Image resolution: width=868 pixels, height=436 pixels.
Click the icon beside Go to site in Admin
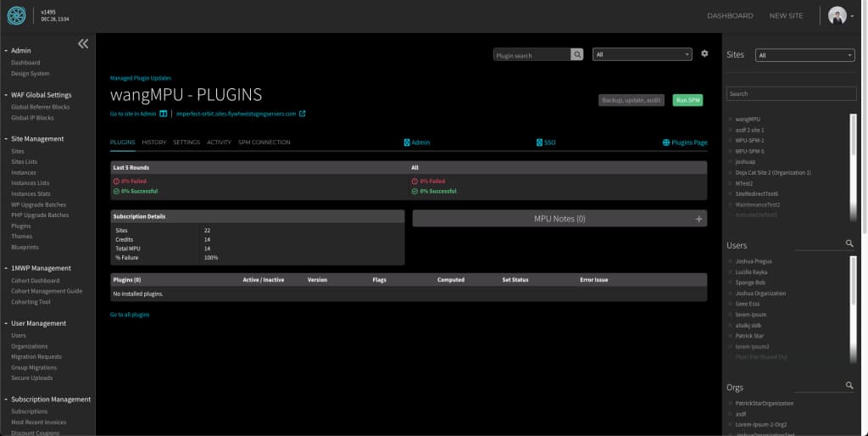click(x=164, y=114)
